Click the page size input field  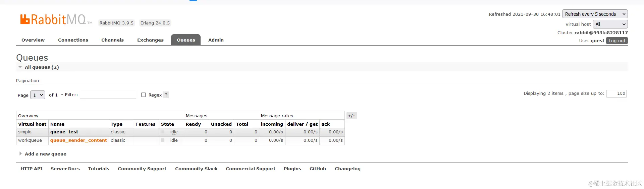(x=616, y=93)
